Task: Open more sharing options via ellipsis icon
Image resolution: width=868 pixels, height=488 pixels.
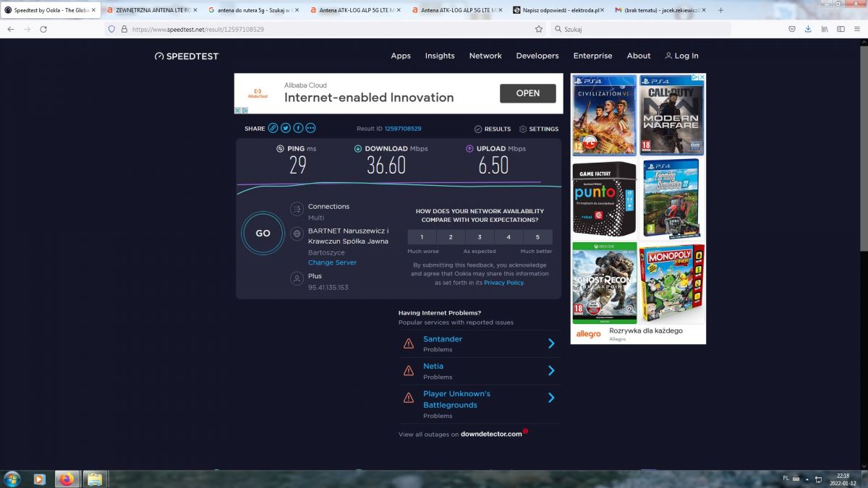Action: click(310, 127)
